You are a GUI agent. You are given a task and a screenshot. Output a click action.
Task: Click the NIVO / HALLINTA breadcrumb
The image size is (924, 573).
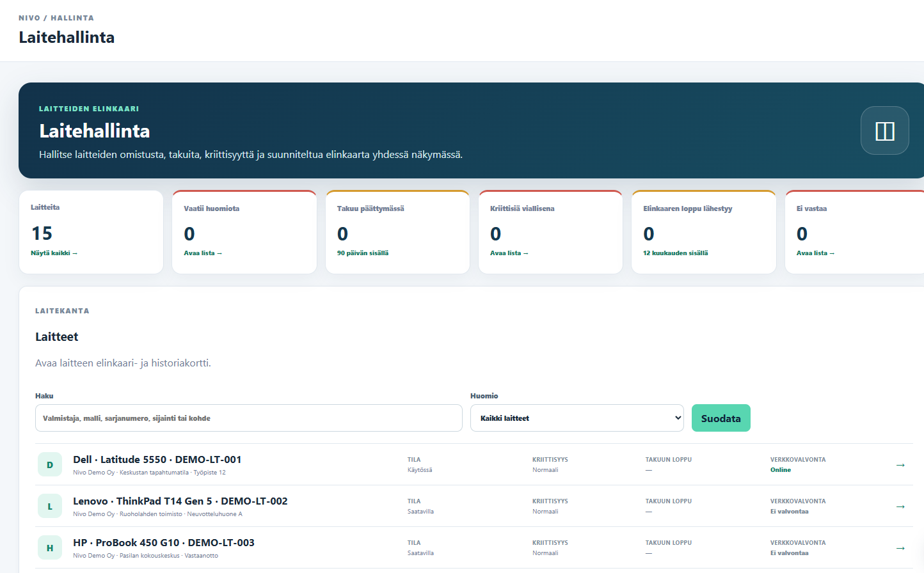pos(56,18)
